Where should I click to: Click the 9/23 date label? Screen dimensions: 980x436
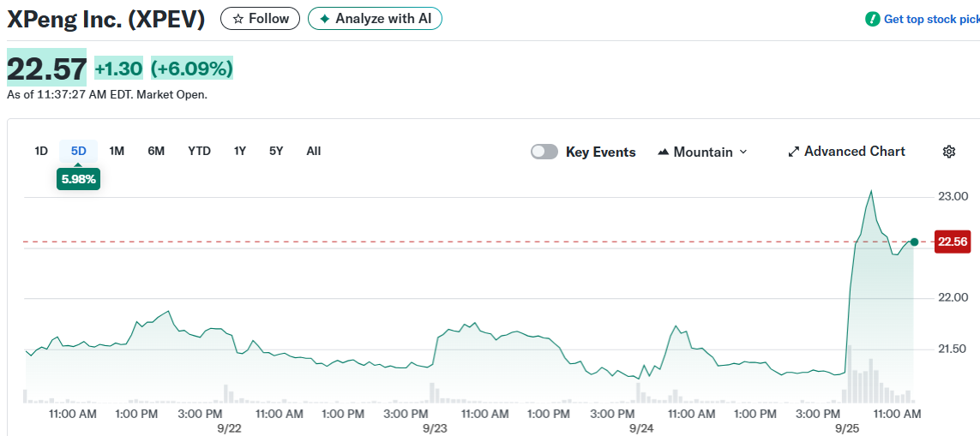point(435,428)
